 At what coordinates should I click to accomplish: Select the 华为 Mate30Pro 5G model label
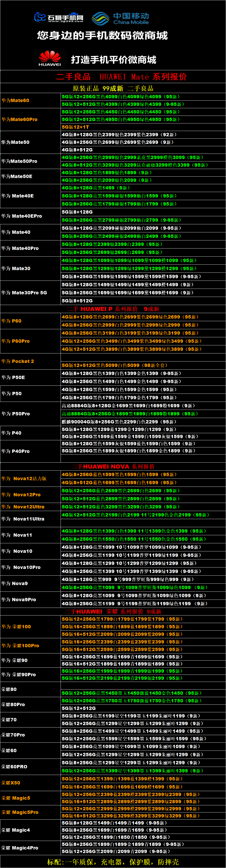tap(24, 293)
